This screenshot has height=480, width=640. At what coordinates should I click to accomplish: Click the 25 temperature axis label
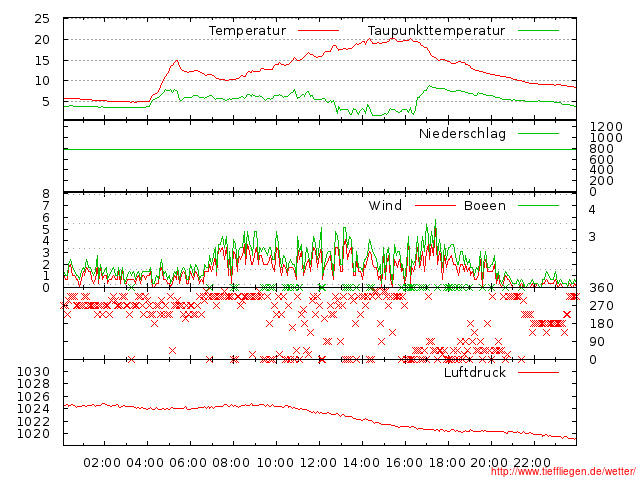(42, 19)
